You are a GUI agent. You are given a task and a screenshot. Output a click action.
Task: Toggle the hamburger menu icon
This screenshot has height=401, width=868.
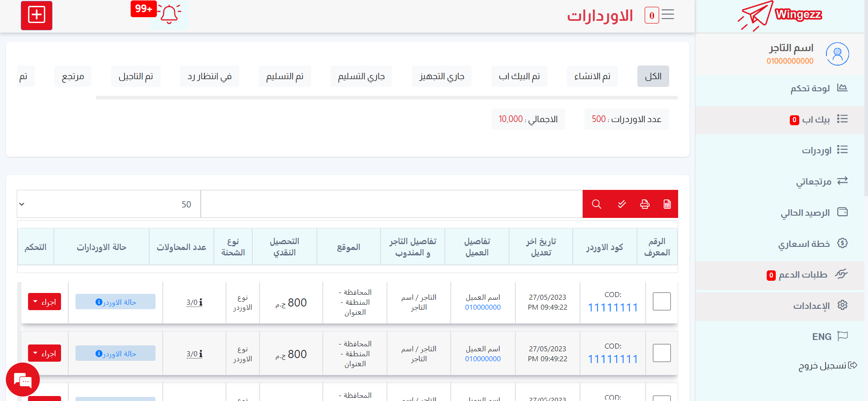click(x=668, y=15)
